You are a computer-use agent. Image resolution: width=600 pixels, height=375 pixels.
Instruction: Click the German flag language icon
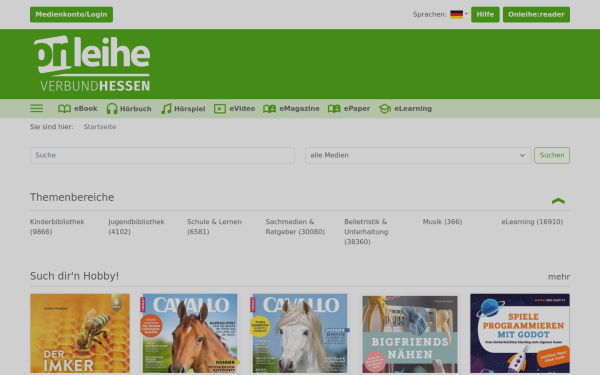pos(457,15)
